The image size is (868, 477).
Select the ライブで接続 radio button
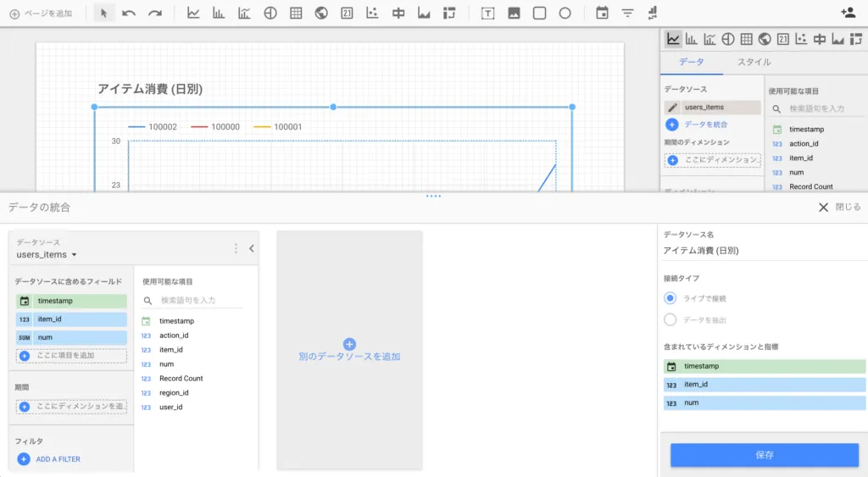tap(670, 298)
